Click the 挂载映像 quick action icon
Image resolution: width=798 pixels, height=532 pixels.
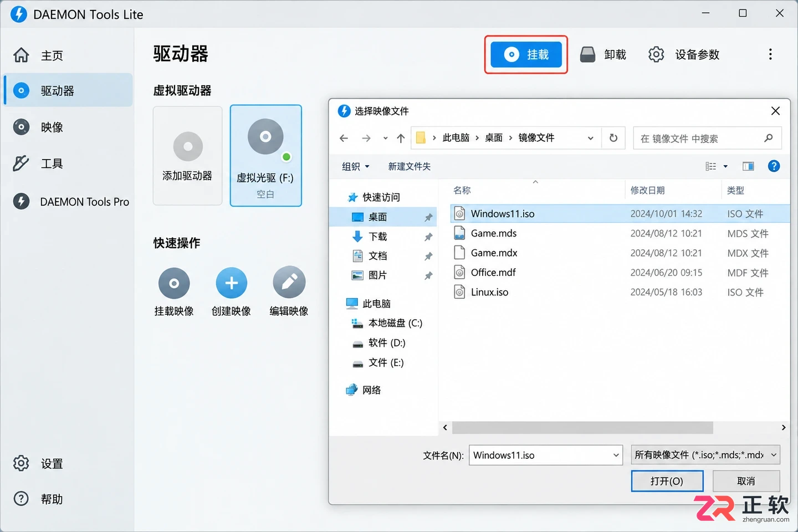coord(174,283)
